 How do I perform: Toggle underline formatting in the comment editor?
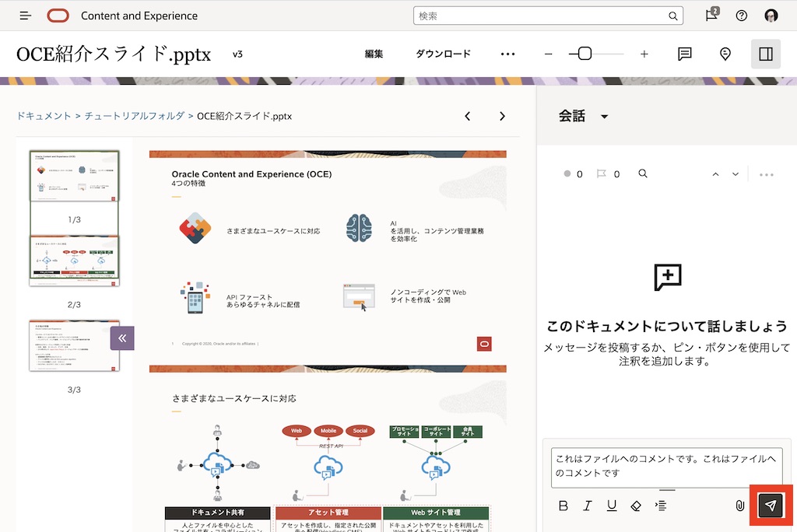tap(612, 506)
